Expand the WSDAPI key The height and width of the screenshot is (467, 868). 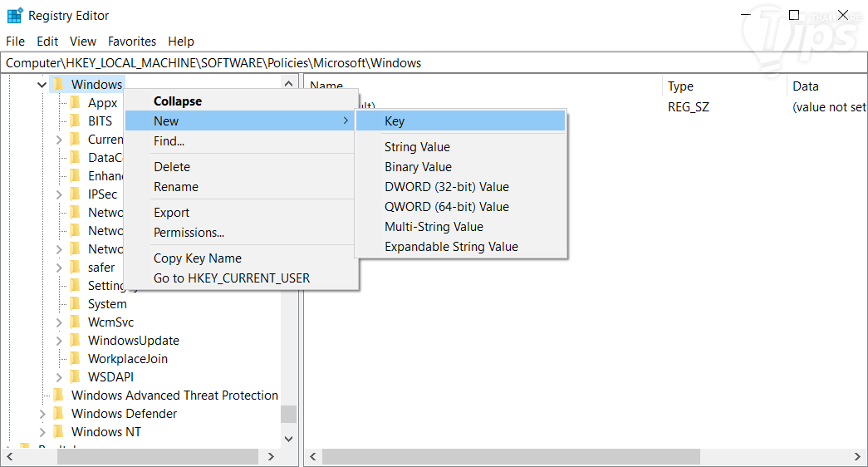(59, 377)
